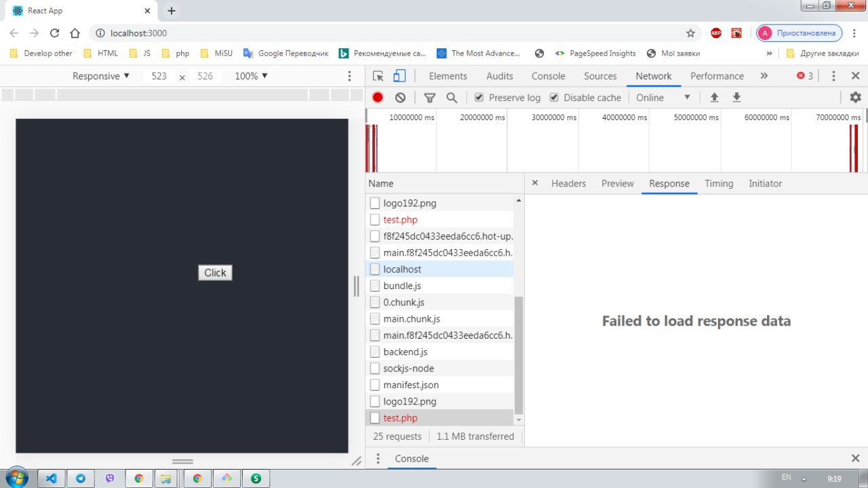This screenshot has height=488, width=868.
Task: Open the Online throttling dropdown
Action: (663, 98)
